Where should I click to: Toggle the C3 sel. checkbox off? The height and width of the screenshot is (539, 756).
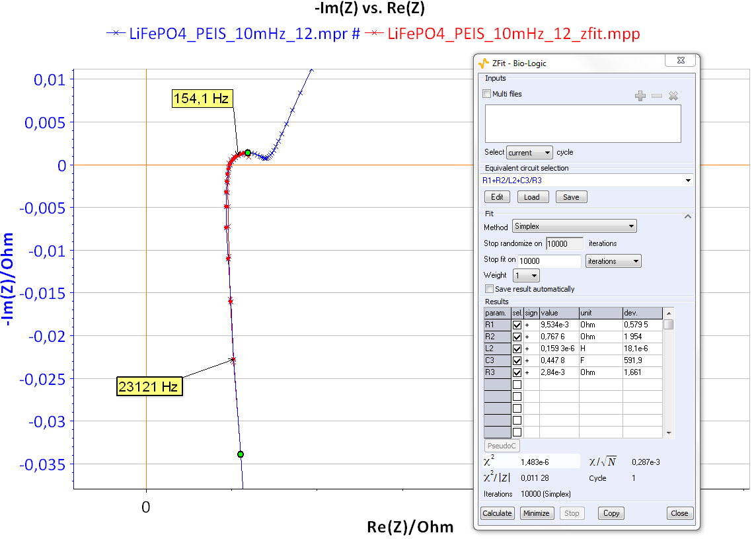coord(516,360)
